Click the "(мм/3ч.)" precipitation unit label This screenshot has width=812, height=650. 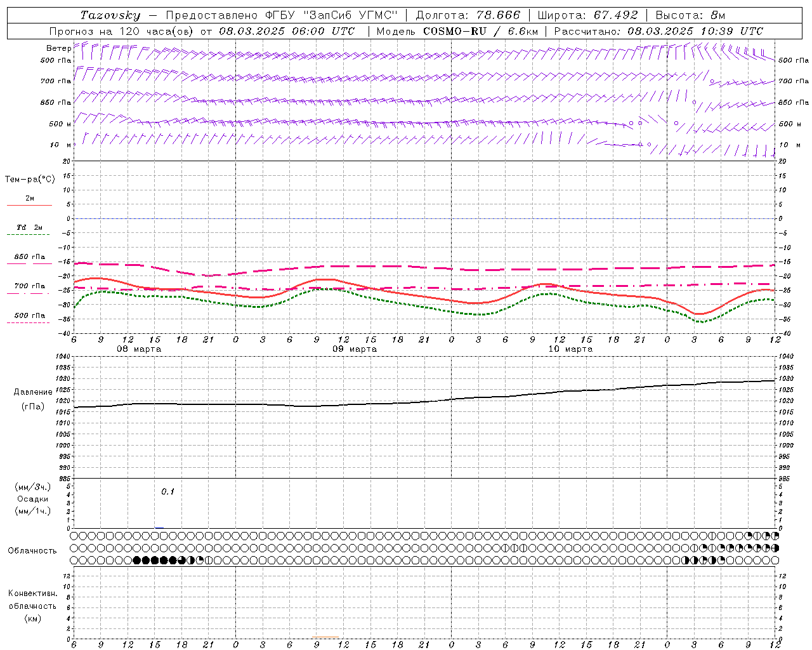[x=32, y=487]
